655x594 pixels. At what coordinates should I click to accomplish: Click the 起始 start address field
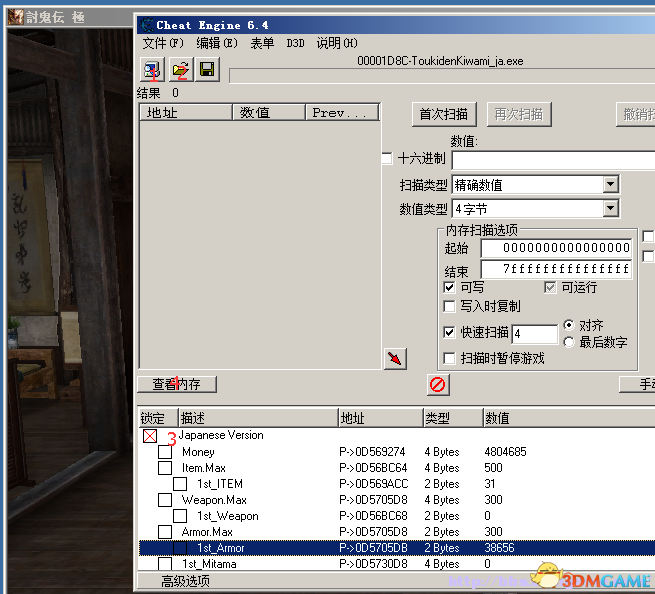pyautogui.click(x=556, y=248)
